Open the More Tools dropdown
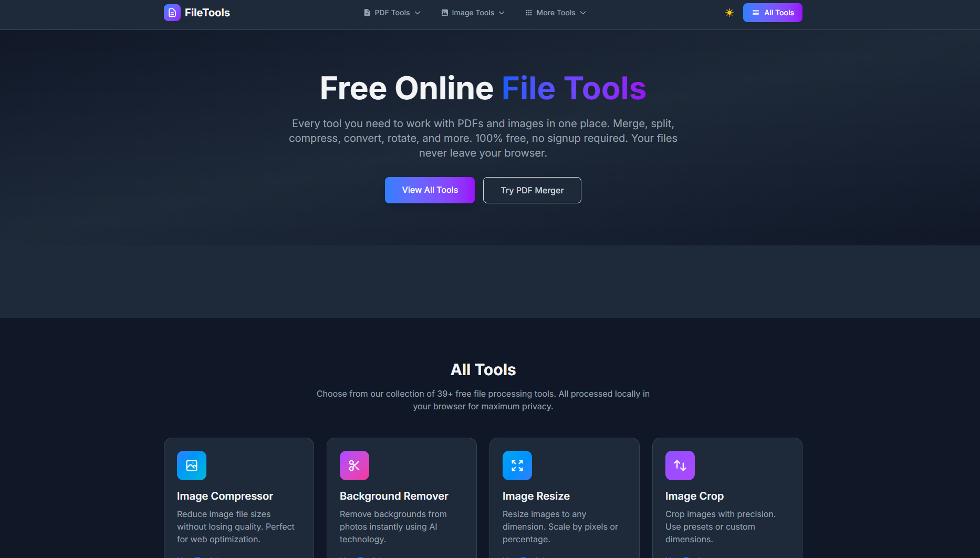980x558 pixels. (x=555, y=12)
